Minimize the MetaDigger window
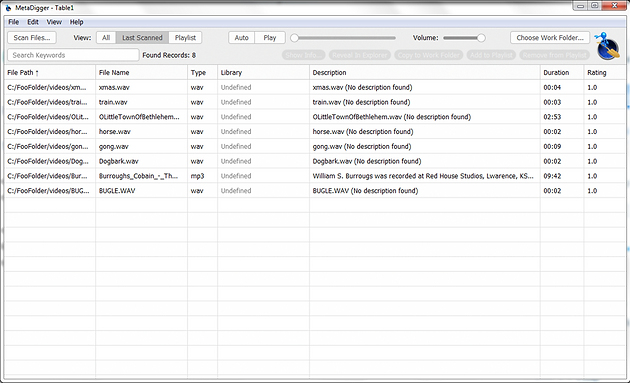This screenshot has height=383, width=630. pos(581,6)
